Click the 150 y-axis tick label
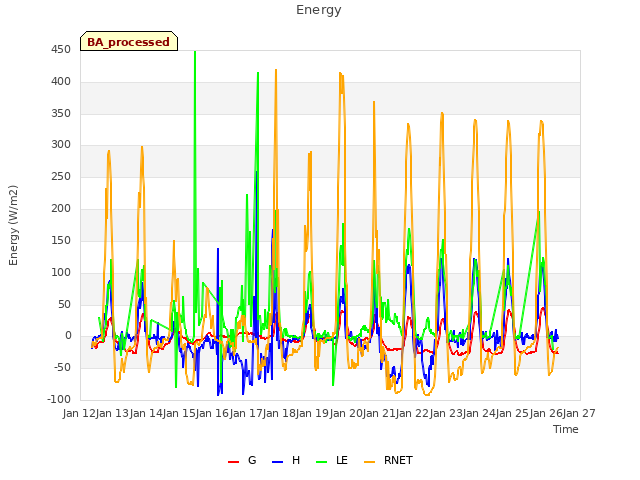 click(61, 240)
